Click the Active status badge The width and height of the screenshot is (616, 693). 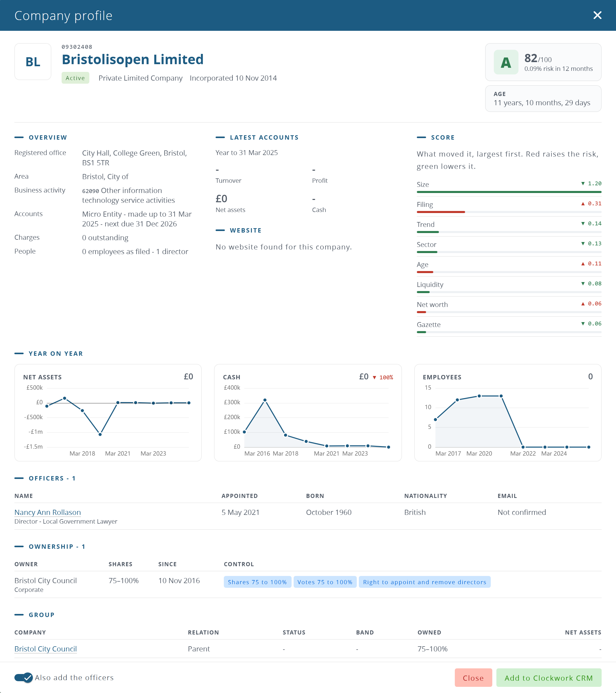[x=75, y=78]
